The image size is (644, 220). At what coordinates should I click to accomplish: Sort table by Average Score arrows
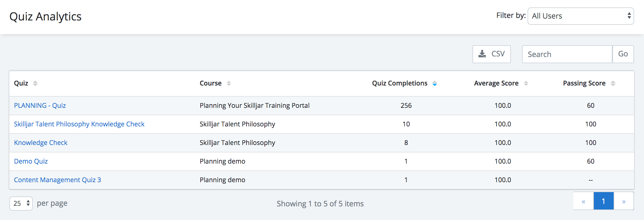(x=526, y=83)
